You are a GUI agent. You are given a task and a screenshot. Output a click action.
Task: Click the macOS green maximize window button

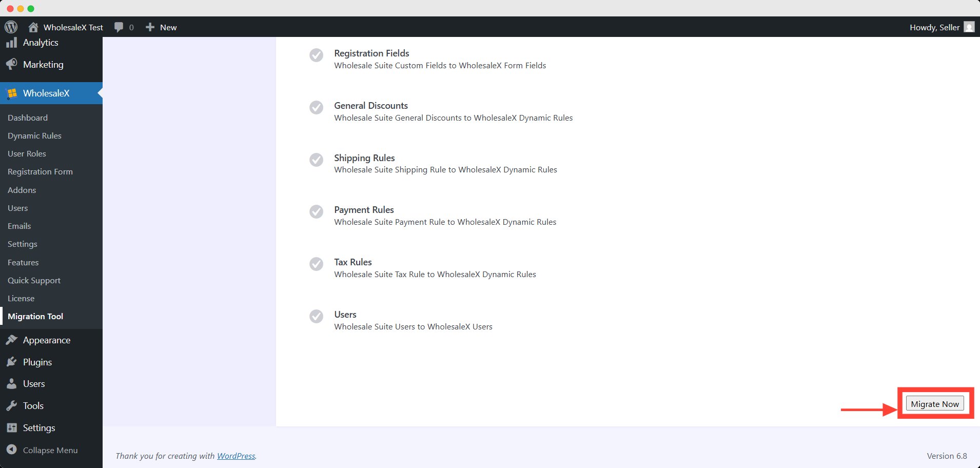pyautogui.click(x=31, y=9)
